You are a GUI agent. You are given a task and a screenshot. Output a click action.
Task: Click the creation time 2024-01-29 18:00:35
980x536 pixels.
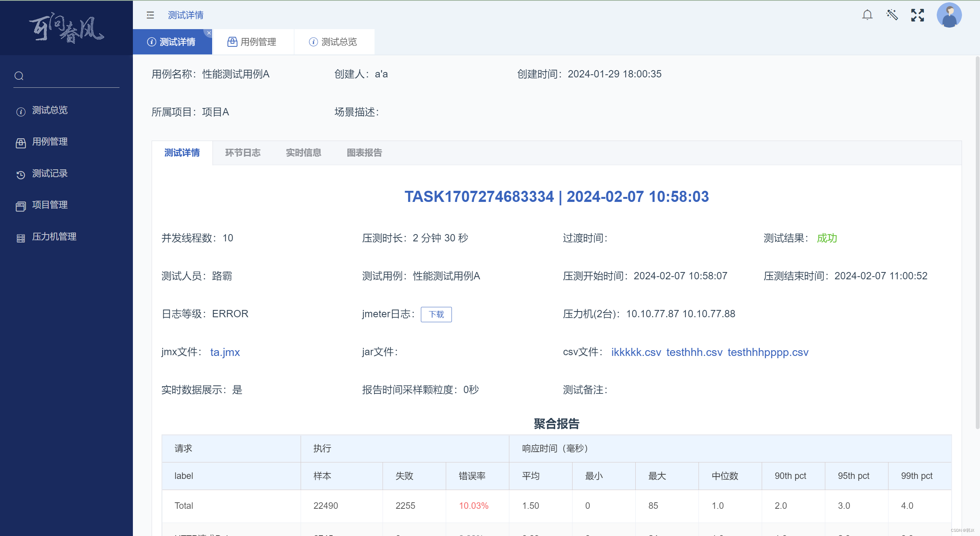[614, 74]
